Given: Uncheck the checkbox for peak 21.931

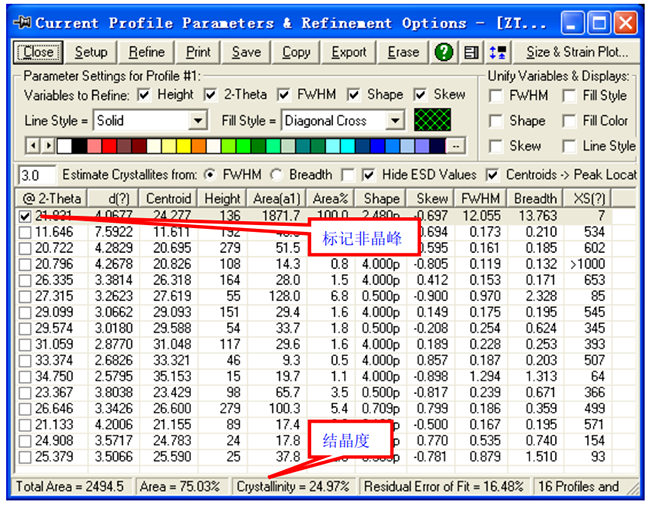Looking at the screenshot, I should pyautogui.click(x=25, y=215).
